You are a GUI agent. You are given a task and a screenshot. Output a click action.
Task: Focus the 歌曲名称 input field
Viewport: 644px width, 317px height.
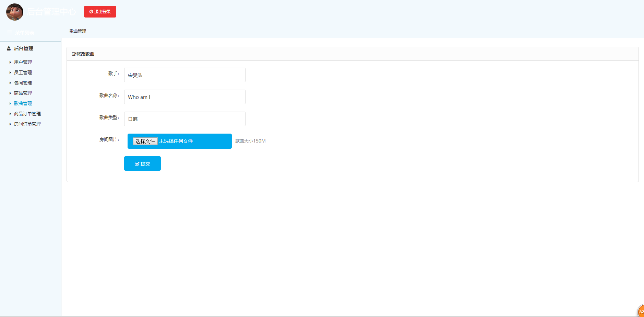click(x=185, y=97)
